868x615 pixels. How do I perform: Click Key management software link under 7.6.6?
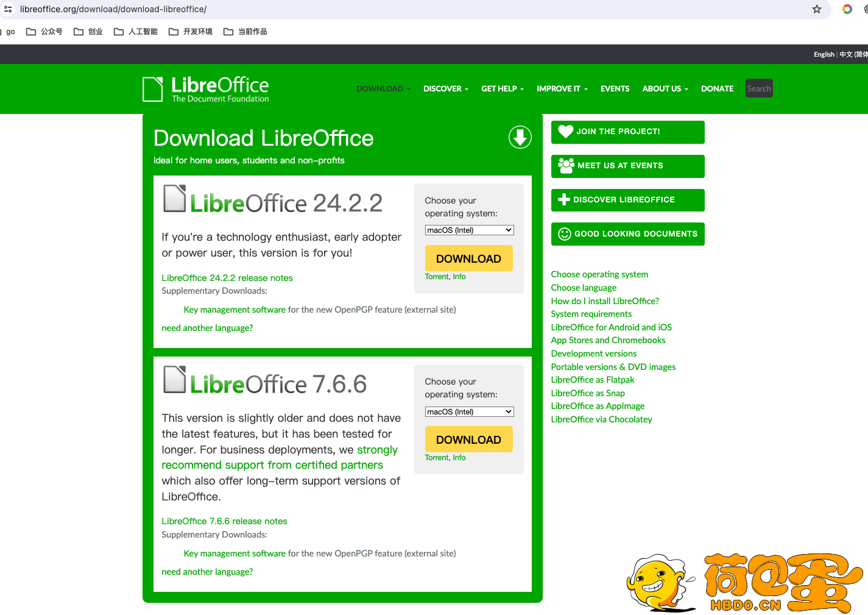pyautogui.click(x=235, y=553)
